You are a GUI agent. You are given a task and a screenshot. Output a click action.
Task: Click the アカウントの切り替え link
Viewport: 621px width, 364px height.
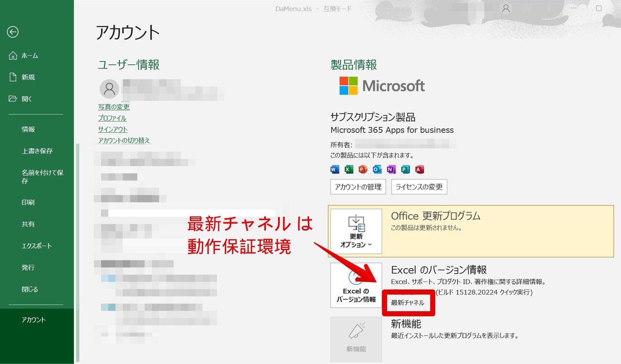124,140
